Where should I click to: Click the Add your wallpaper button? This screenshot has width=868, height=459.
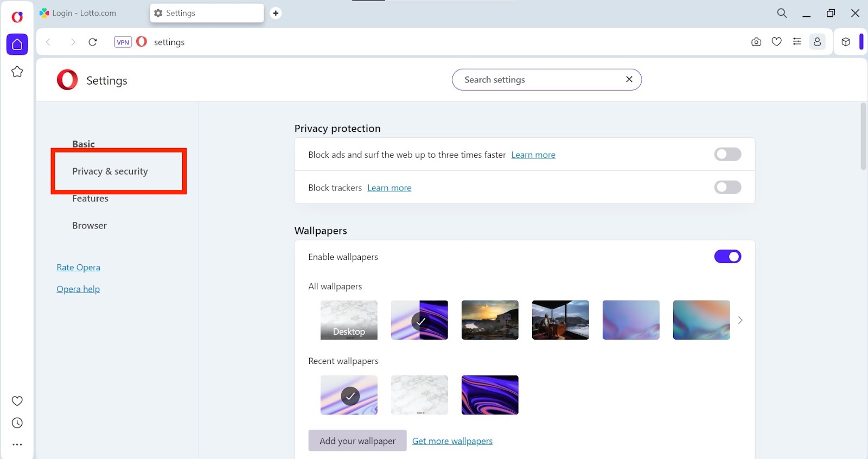(x=358, y=441)
